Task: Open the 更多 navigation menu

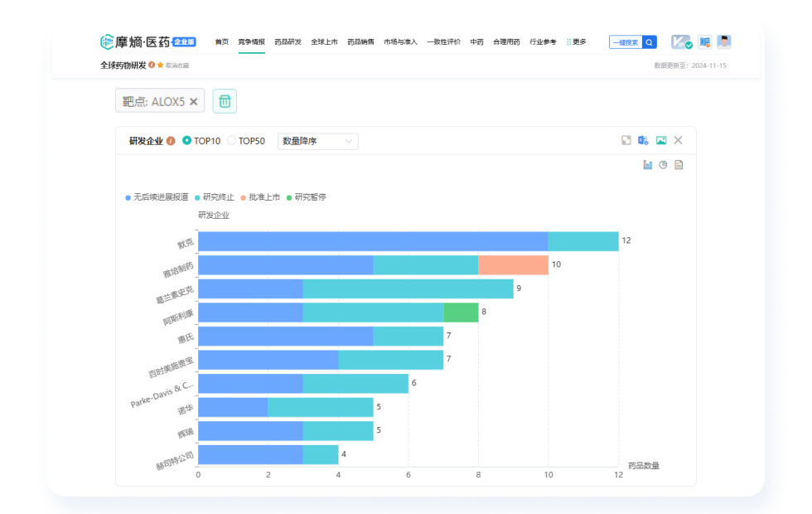Action: 577,42
